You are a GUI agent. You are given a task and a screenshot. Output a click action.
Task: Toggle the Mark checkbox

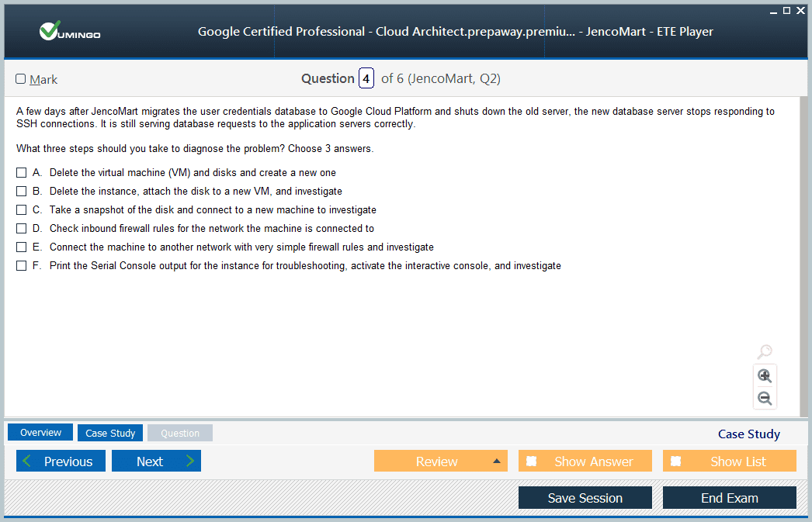point(21,78)
